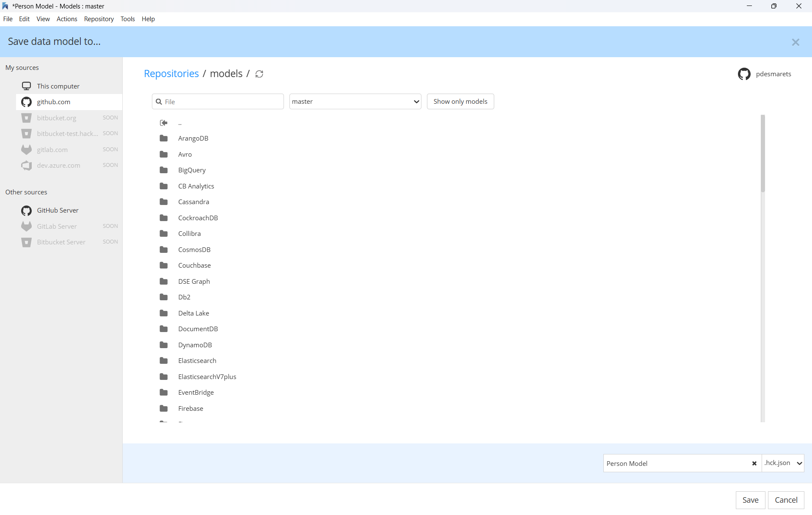Click the Bitbucket Server source entry

69,242
